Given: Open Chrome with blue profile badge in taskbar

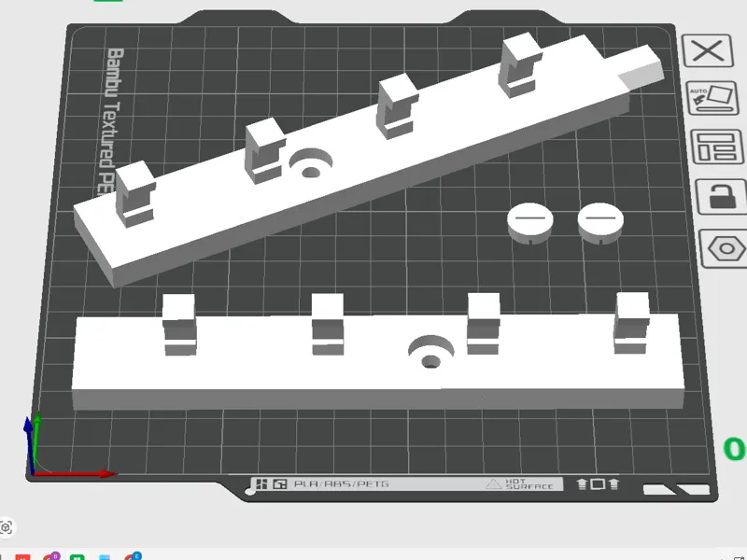Looking at the screenshot, I should pyautogui.click(x=133, y=556).
